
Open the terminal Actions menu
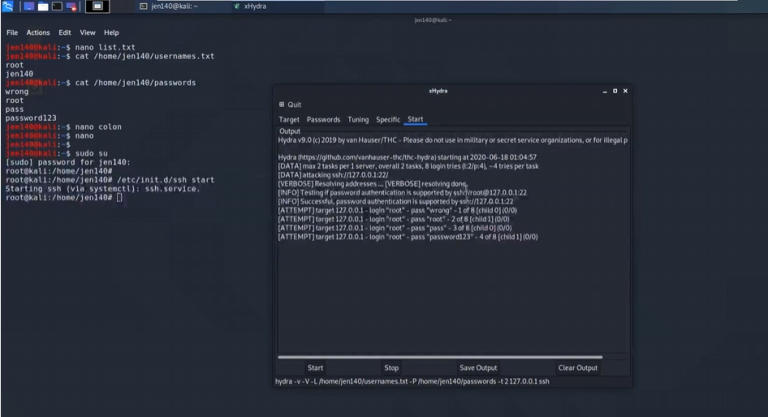tap(38, 32)
